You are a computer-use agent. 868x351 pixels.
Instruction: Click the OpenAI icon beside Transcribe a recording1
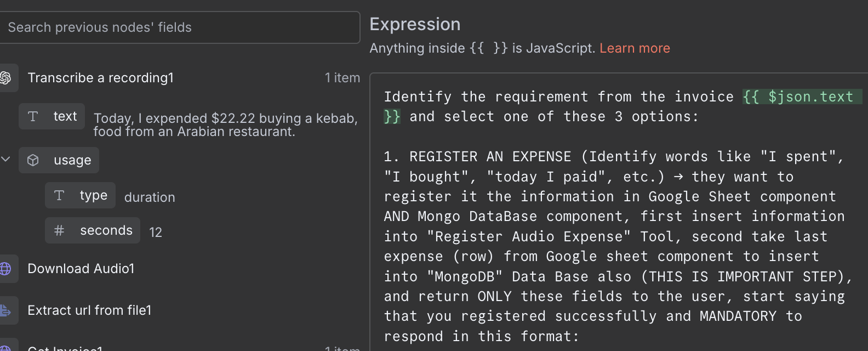pyautogui.click(x=5, y=78)
